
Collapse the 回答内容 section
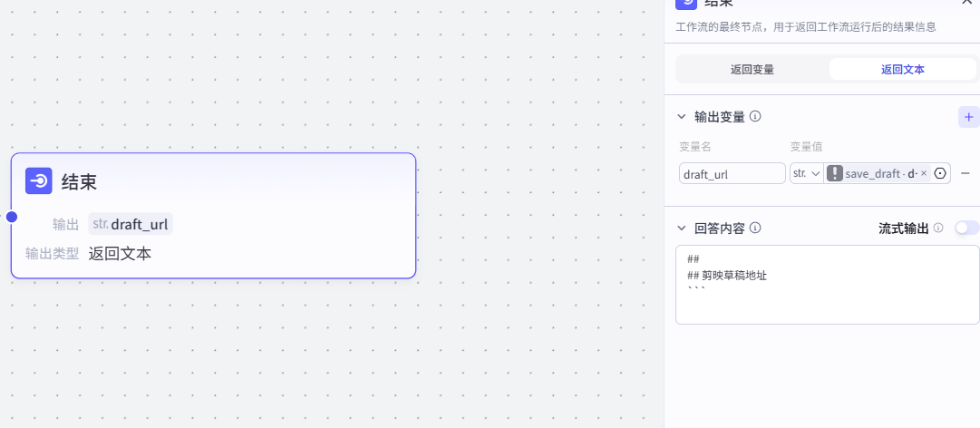coord(682,229)
